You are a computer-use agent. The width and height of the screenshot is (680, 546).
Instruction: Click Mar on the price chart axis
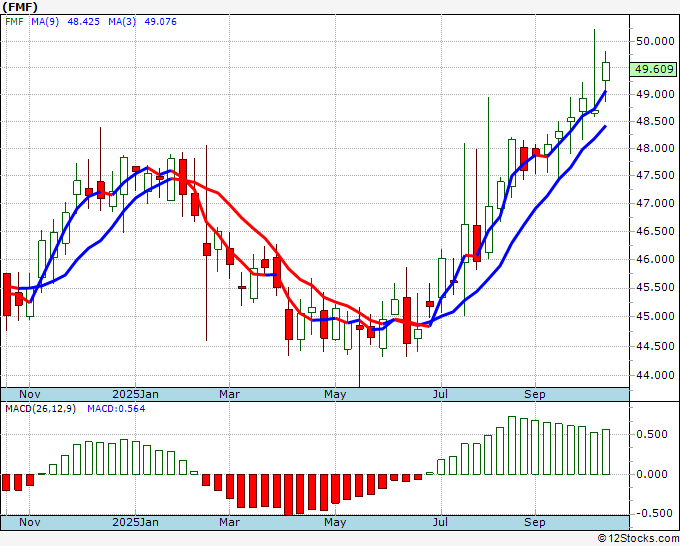229,394
